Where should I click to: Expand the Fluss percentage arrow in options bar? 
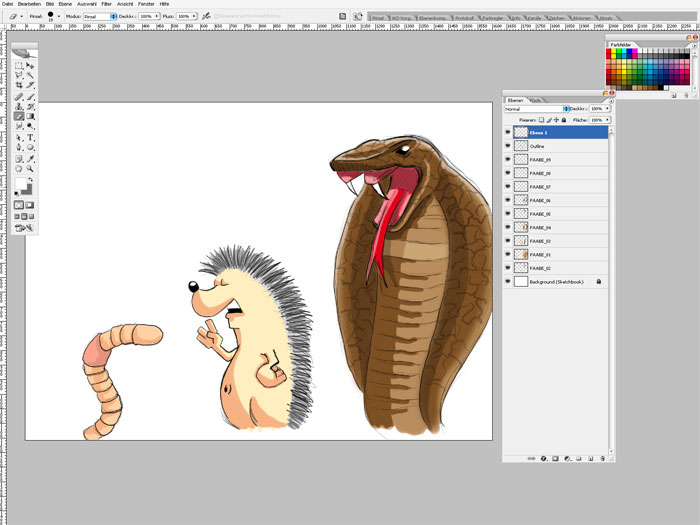pyautogui.click(x=196, y=17)
